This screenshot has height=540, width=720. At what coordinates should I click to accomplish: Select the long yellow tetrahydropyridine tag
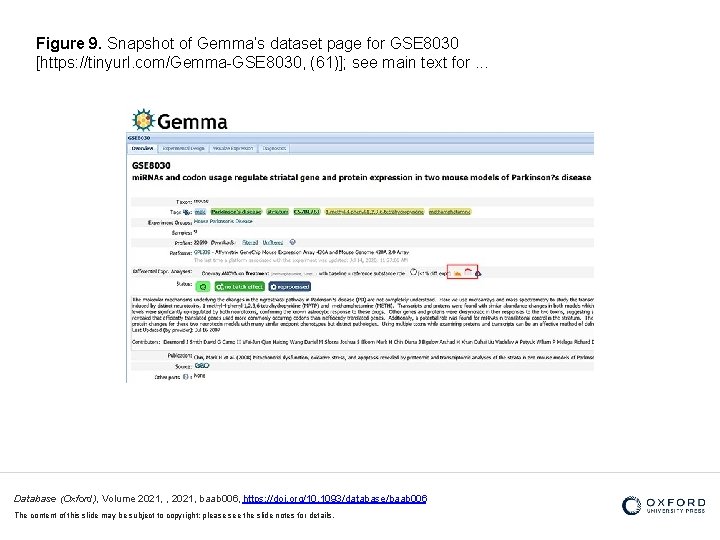[374, 212]
